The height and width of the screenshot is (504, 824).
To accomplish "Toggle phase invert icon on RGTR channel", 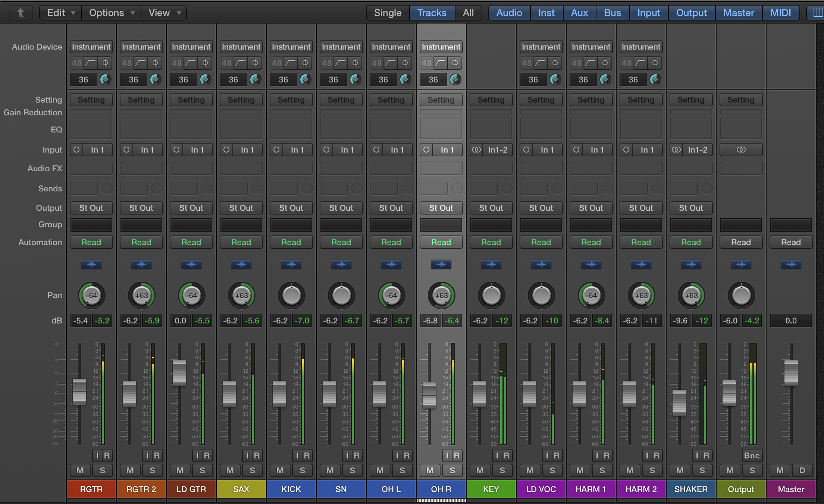I will tap(105, 63).
